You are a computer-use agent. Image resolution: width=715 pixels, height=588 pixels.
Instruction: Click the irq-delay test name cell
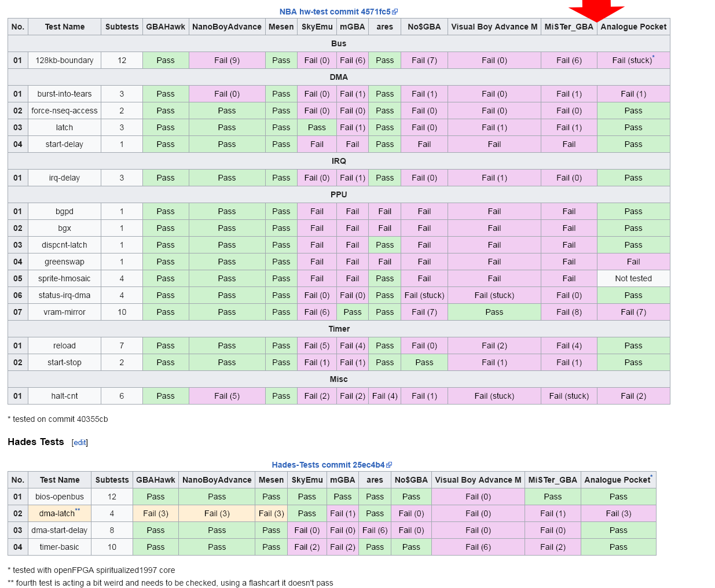click(64, 178)
